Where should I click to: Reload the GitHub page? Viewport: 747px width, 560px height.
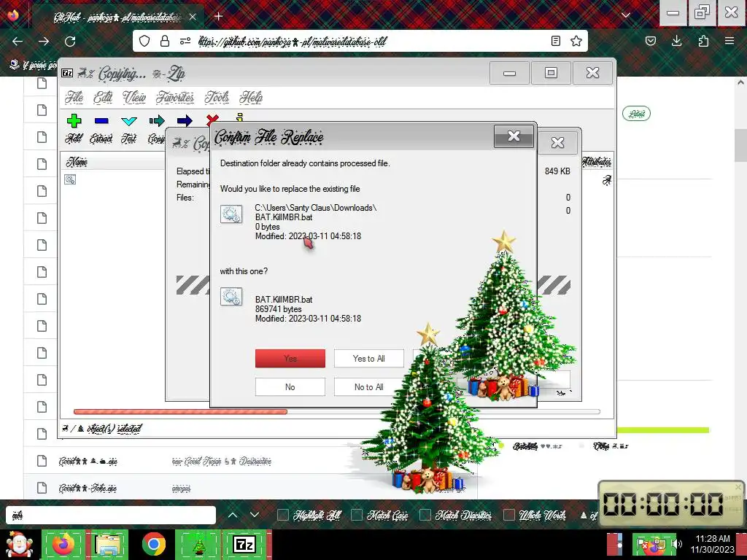click(x=70, y=42)
